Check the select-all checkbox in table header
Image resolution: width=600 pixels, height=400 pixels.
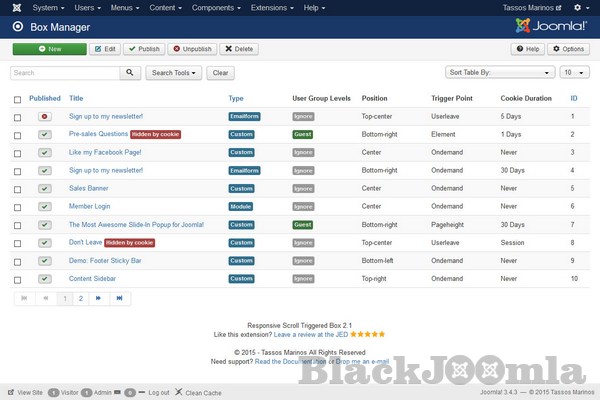click(17, 99)
